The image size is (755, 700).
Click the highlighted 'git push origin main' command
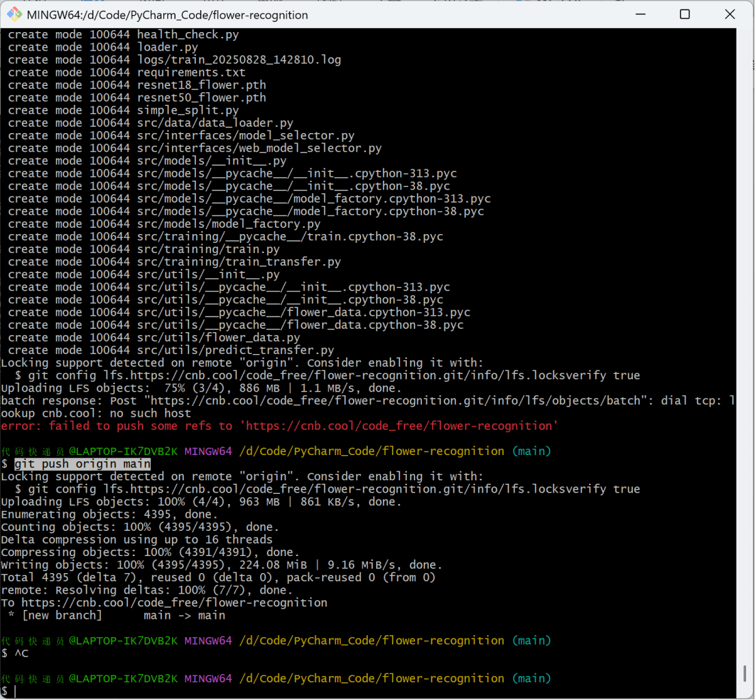[83, 464]
